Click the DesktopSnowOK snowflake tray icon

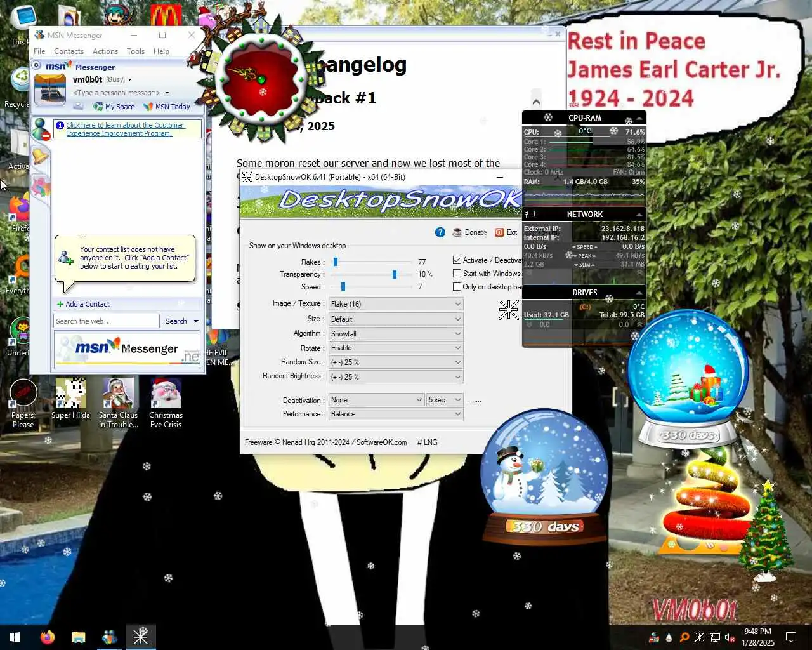click(x=699, y=637)
